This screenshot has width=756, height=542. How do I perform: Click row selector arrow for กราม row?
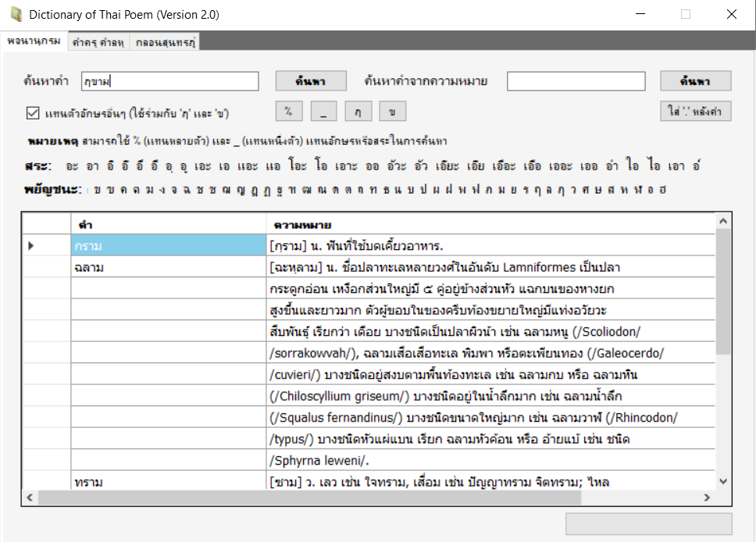[x=32, y=246]
